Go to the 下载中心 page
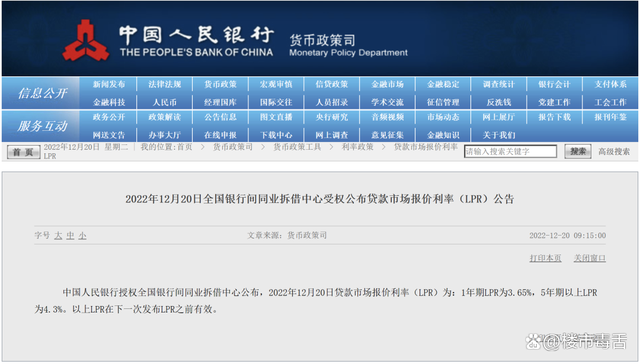Image resolution: width=640 pixels, height=364 pixels. [x=276, y=135]
